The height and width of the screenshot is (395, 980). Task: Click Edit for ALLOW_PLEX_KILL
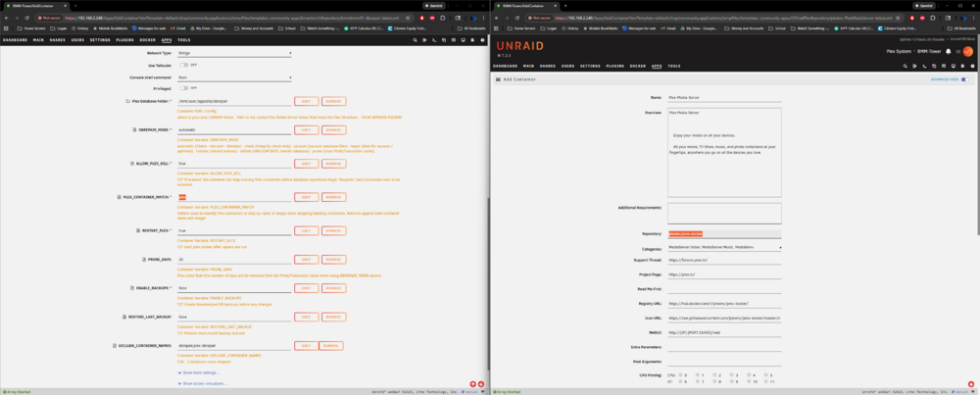tap(306, 164)
